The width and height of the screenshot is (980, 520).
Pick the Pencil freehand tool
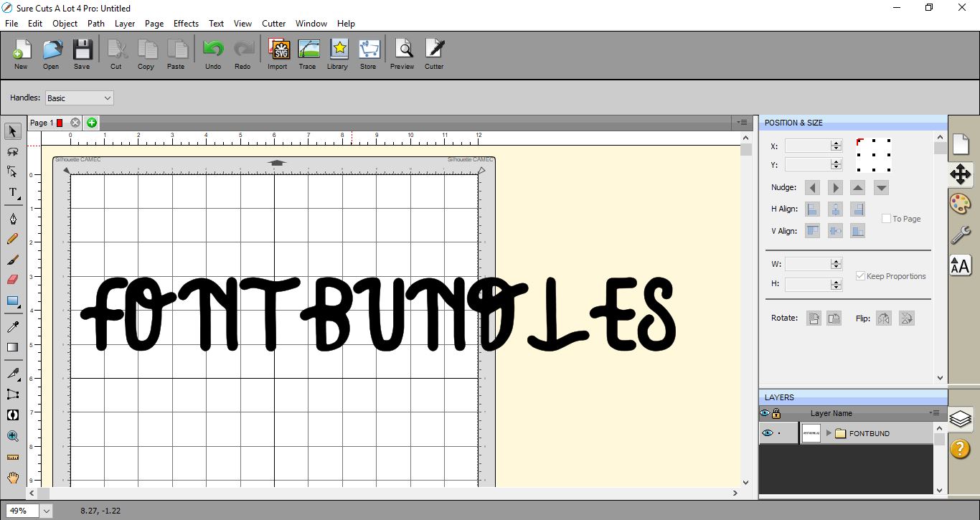point(13,239)
